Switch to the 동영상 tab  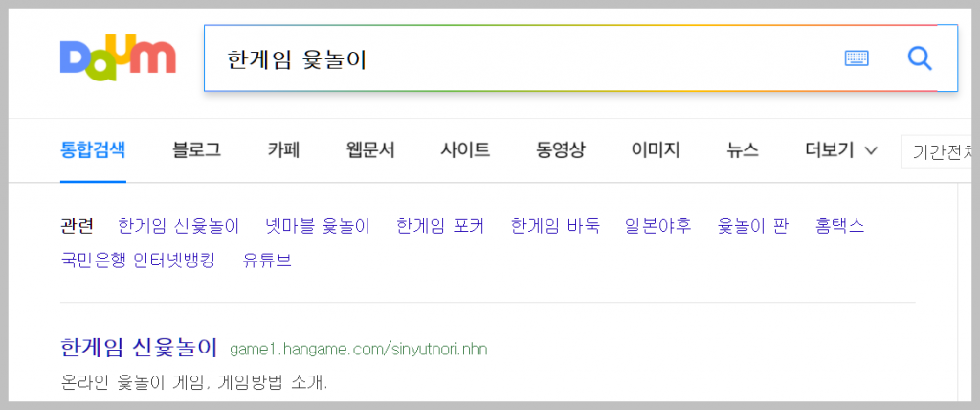[561, 150]
